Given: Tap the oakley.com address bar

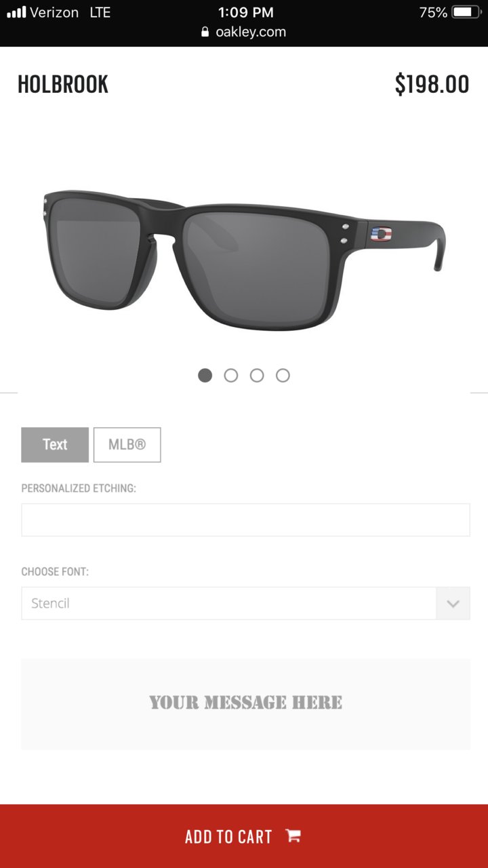Looking at the screenshot, I should pos(244,32).
